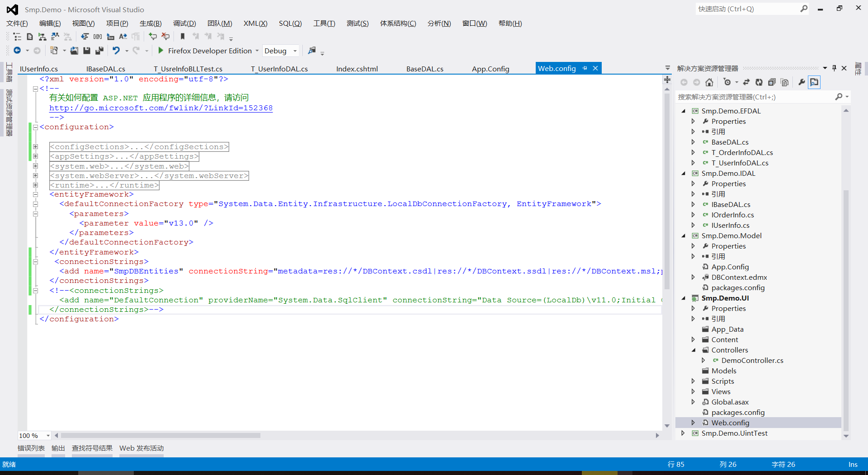Viewport: 868px width, 475px height.
Task: Switch to the Index.cshtml tab
Action: 357,69
